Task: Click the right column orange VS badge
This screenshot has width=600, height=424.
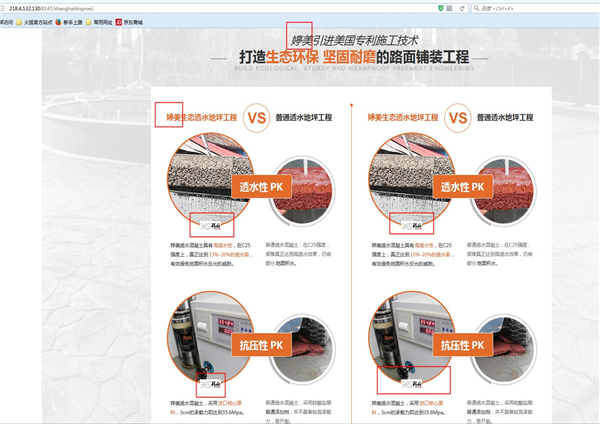Action: pyautogui.click(x=459, y=118)
